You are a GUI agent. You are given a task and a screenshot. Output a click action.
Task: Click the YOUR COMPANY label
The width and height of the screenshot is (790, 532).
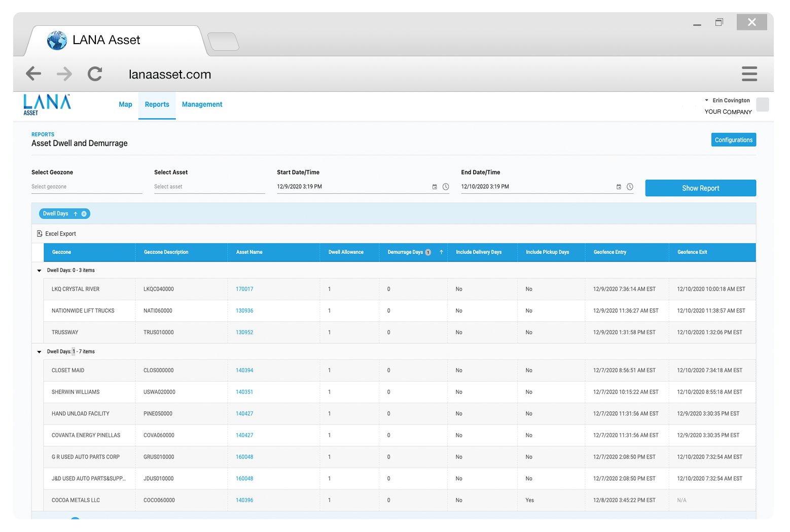coord(728,112)
